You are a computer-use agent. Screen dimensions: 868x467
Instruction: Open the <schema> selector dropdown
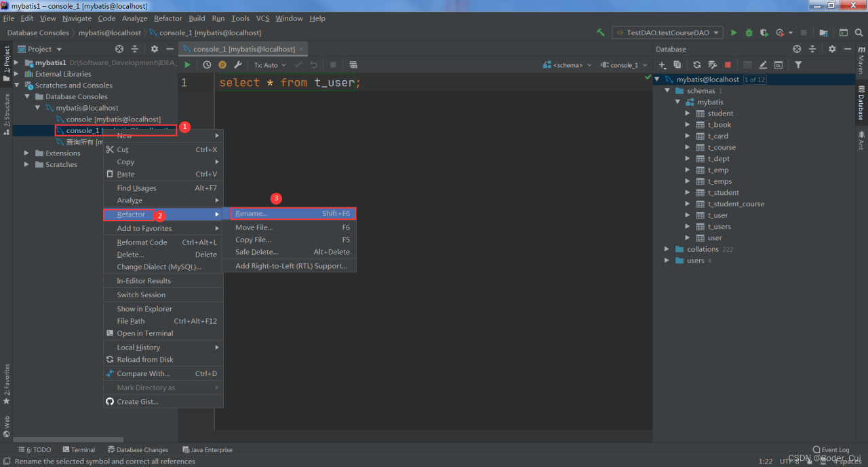(x=568, y=65)
